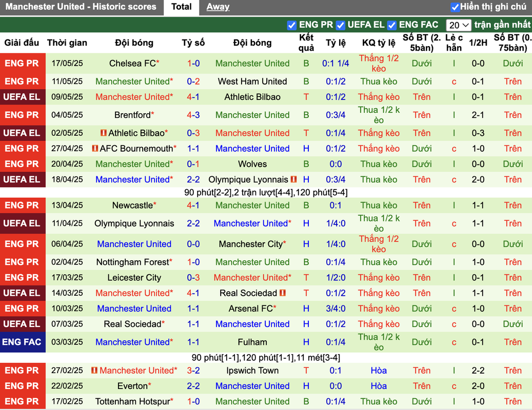Switch to the Total tab
Viewport: 532px width, 410px height.
point(181,7)
